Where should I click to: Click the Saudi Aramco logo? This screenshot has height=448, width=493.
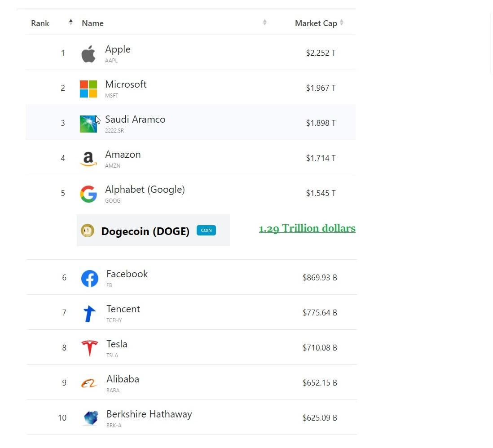pos(88,123)
